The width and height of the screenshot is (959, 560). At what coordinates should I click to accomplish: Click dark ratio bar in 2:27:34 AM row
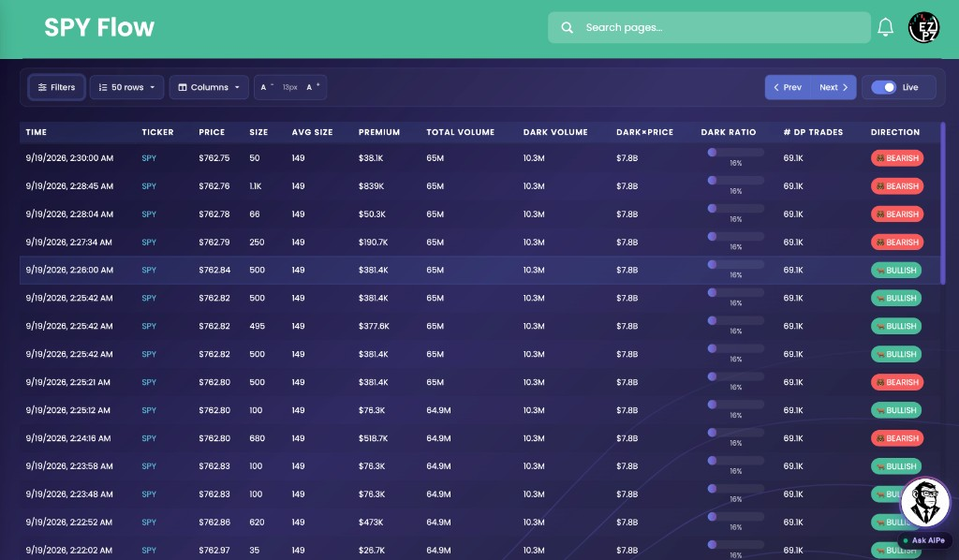[736, 237]
